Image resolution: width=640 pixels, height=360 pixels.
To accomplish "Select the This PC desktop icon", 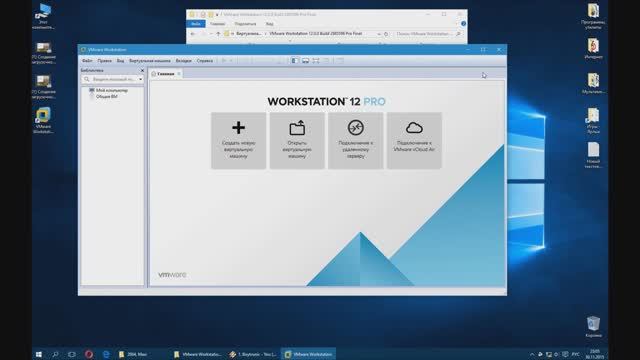I will click(x=43, y=16).
